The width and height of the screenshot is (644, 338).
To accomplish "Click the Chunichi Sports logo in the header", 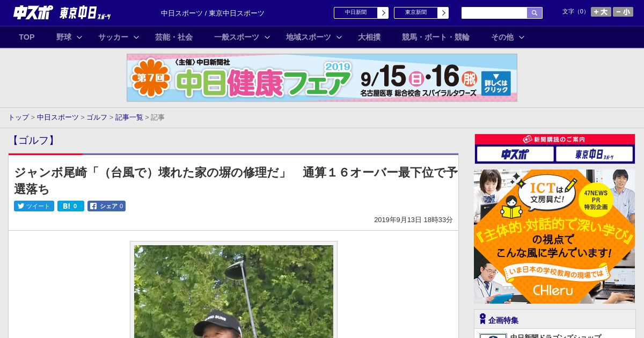I will click(x=33, y=12).
